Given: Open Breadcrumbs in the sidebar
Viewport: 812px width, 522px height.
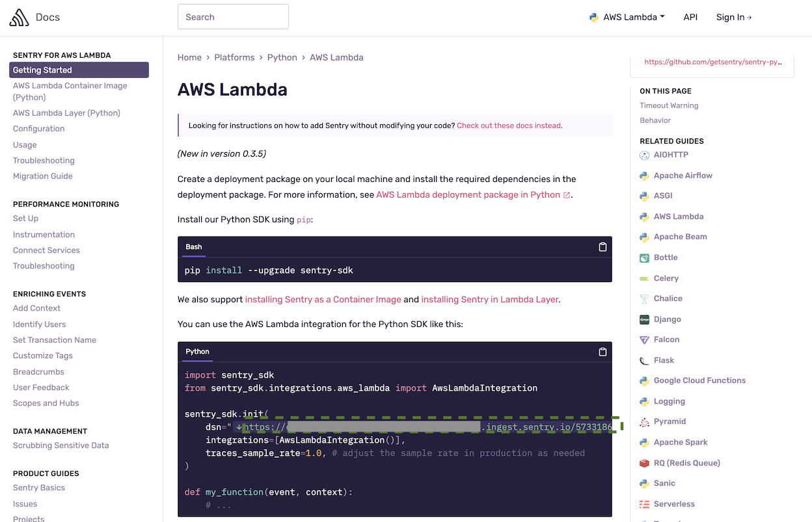Looking at the screenshot, I should coord(38,372).
